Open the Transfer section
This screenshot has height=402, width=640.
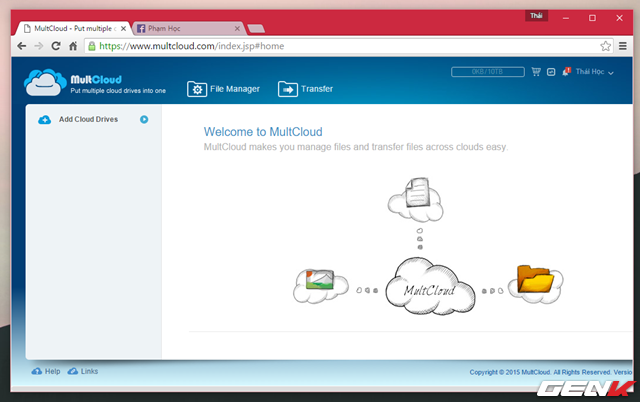click(x=305, y=89)
